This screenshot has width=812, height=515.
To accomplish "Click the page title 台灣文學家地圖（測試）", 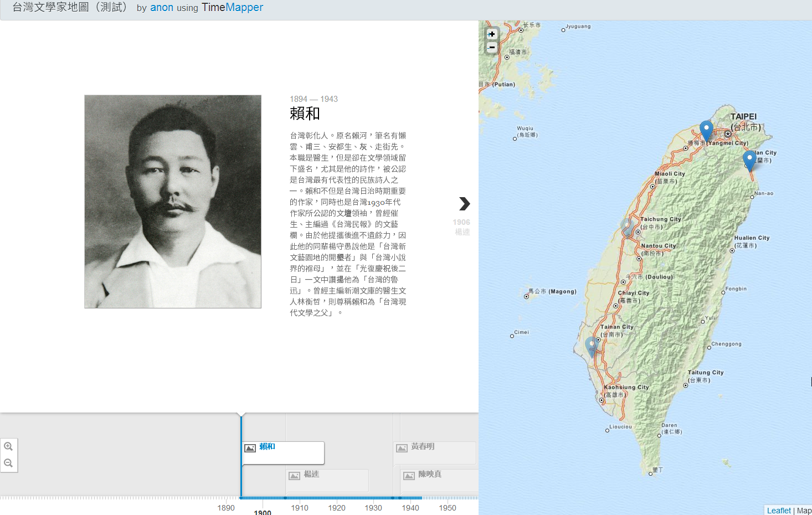I will click(70, 7).
